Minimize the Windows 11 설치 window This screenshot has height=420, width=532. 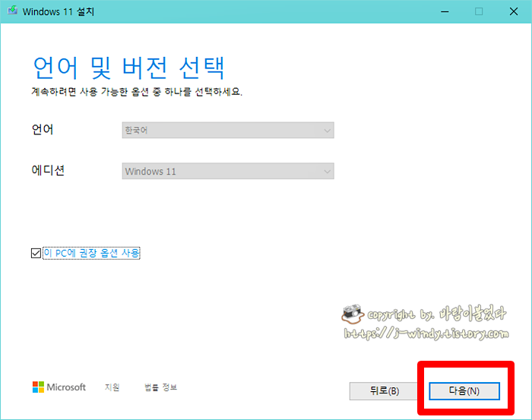[445, 11]
